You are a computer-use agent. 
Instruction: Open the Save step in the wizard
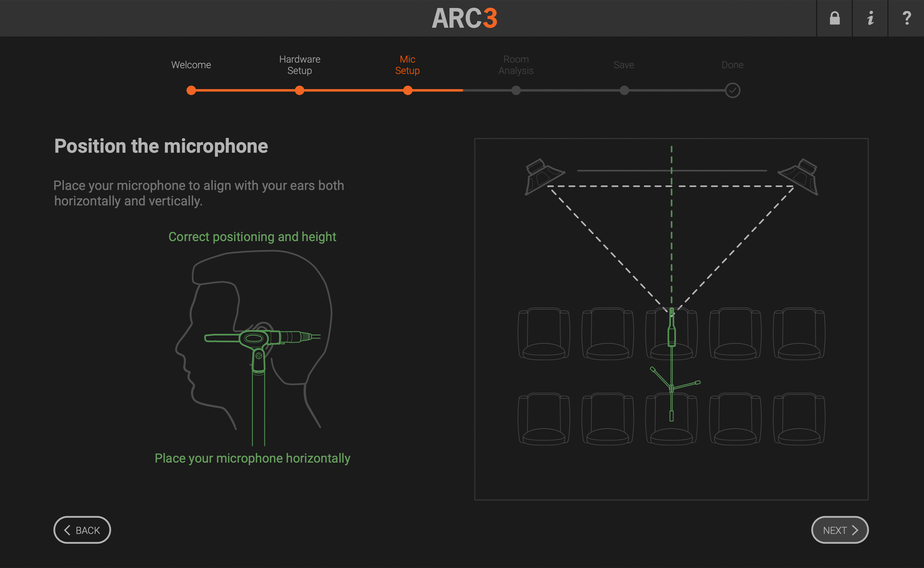click(x=624, y=90)
